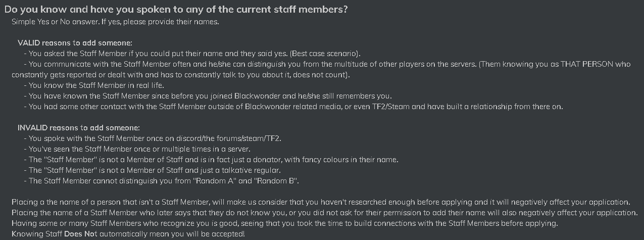Select the '(Best case scenario)' line

tap(192, 54)
